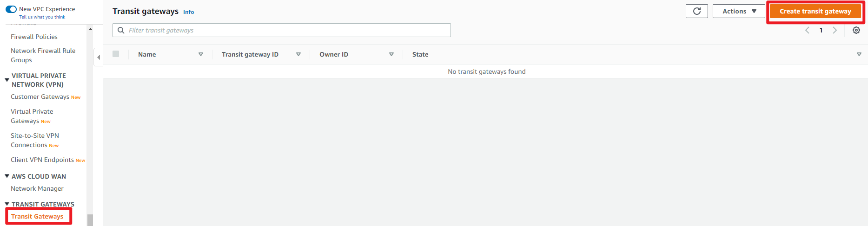Click the sidebar vertical scrollbar thumb
The image size is (868, 226).
(x=90, y=220)
